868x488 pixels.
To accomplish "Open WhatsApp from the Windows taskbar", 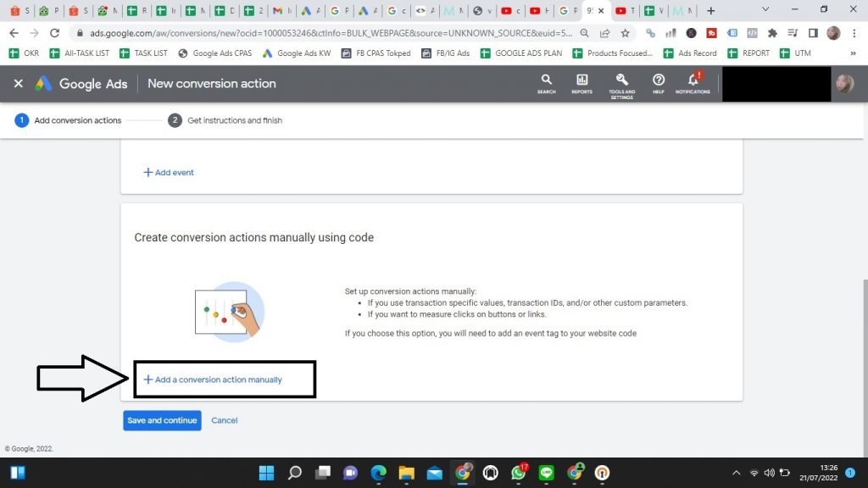I will pyautogui.click(x=519, y=473).
